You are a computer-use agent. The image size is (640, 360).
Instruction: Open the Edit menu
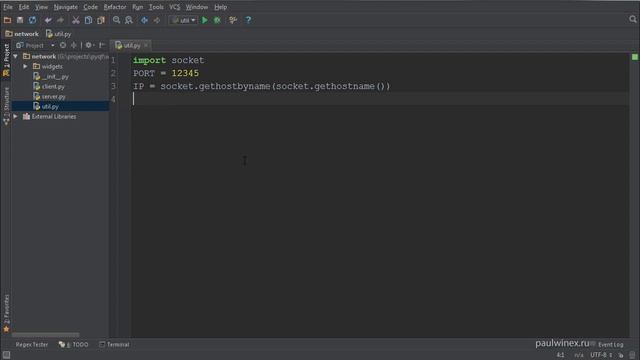[x=24, y=7]
